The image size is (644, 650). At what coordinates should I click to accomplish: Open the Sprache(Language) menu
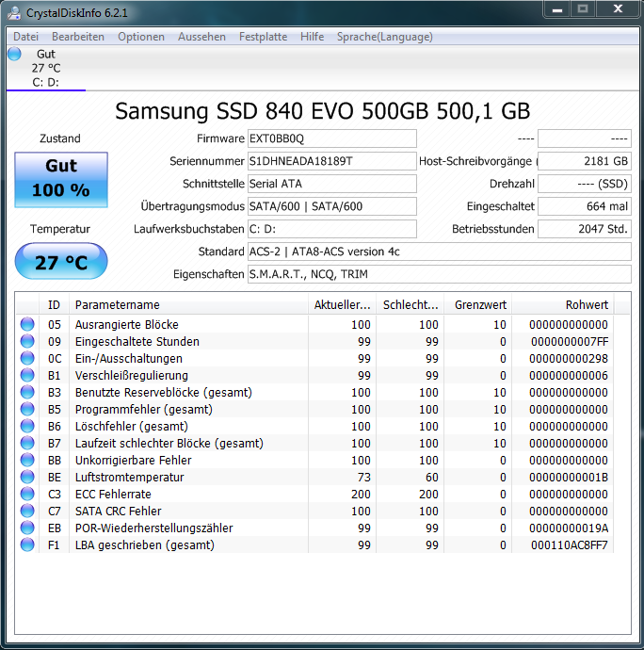[384, 37]
